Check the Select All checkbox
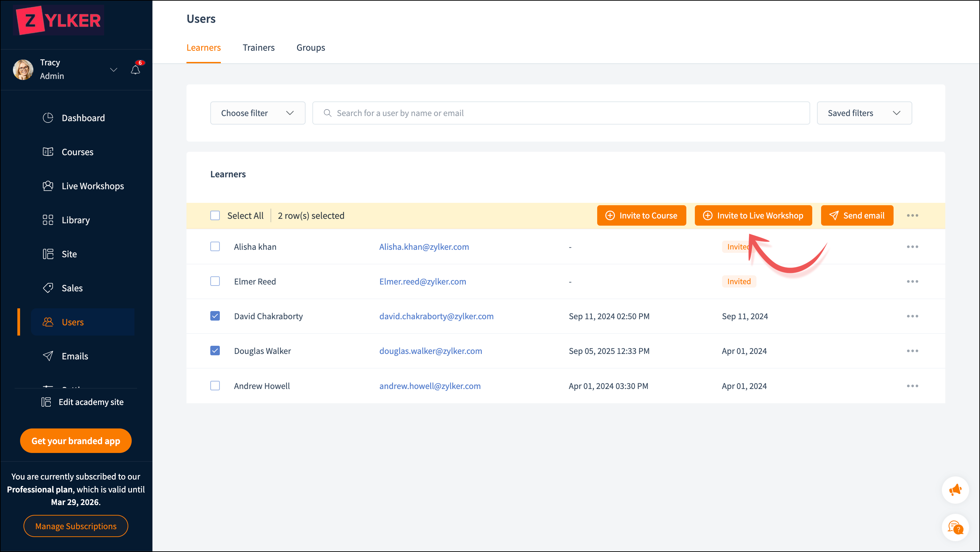Image resolution: width=980 pixels, height=552 pixels. (215, 216)
